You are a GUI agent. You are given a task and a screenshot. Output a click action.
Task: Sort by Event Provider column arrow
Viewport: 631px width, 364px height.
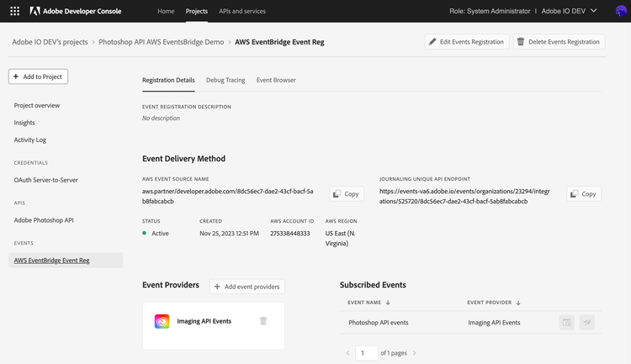point(518,303)
